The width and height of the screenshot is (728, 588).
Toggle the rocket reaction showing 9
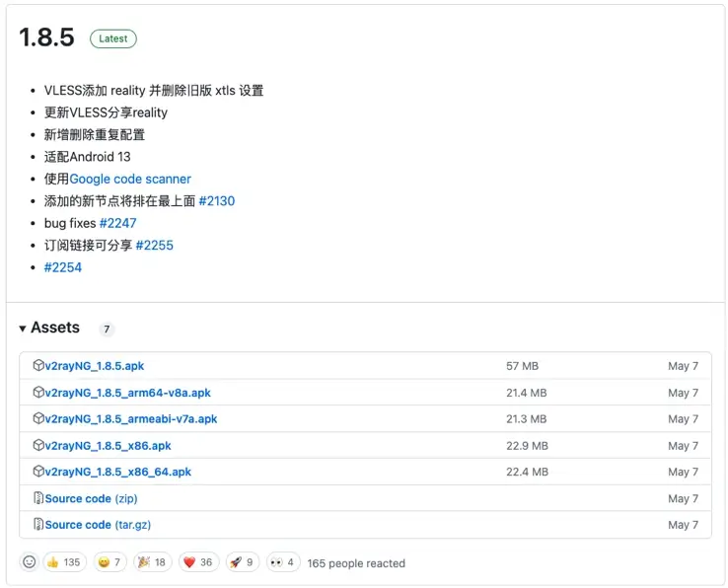[243, 562]
